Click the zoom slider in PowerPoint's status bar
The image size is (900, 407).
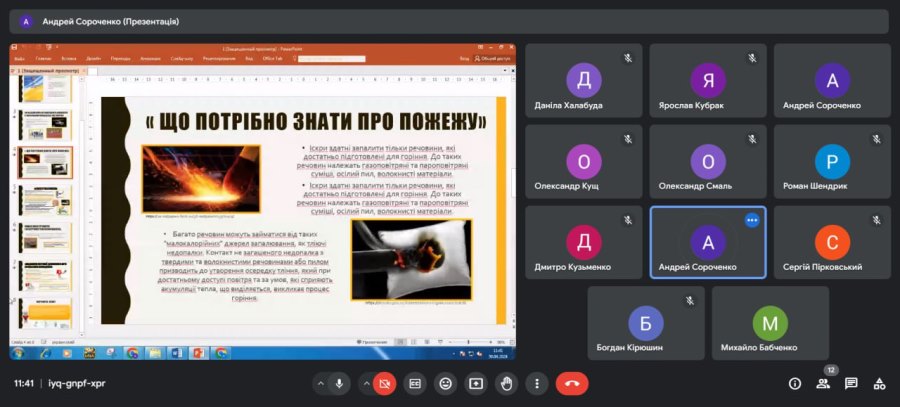470,341
